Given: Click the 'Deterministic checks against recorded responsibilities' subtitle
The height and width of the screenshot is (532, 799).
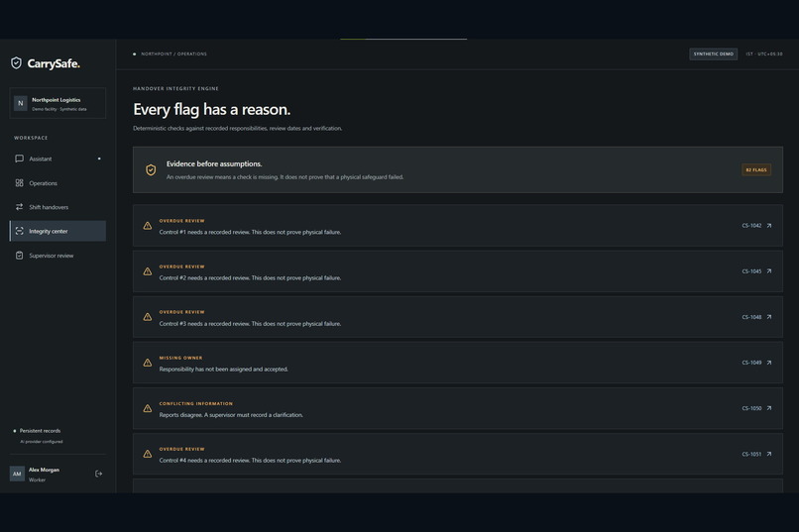Looking at the screenshot, I should [x=238, y=128].
